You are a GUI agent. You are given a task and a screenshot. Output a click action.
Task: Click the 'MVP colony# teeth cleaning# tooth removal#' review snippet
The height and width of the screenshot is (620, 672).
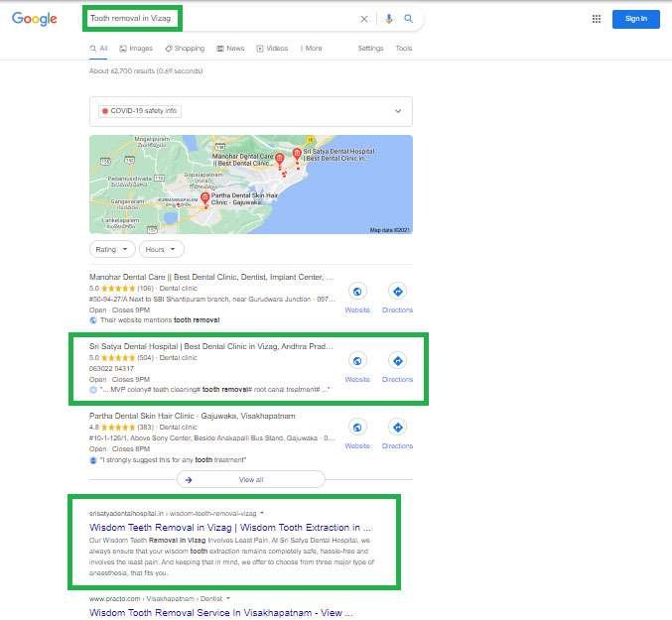214,390
